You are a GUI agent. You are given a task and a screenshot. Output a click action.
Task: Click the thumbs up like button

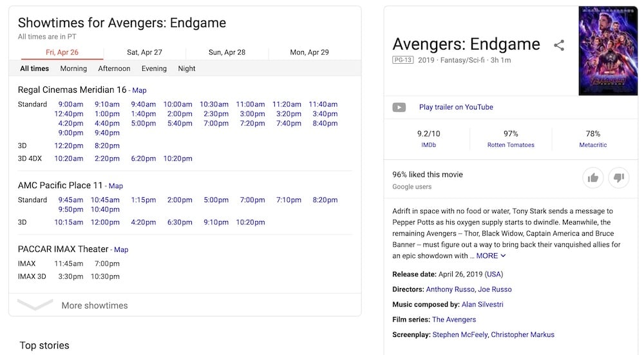[x=592, y=178]
